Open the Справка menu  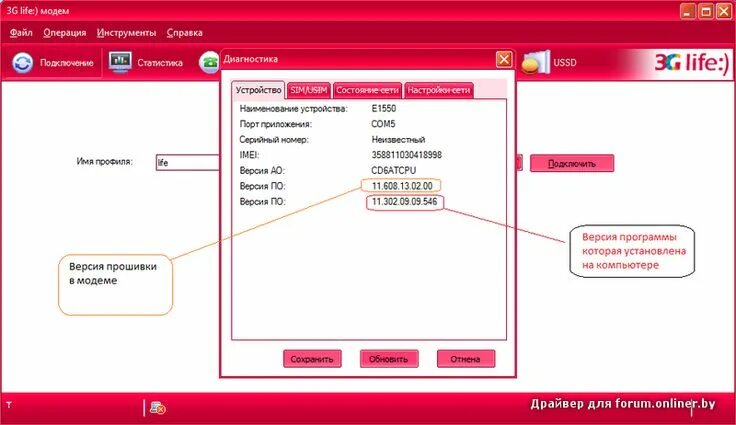(184, 33)
